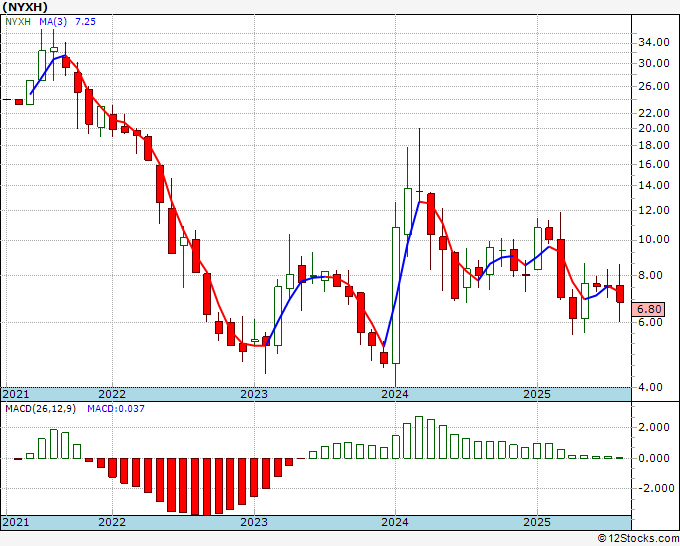
Task: Click the -2.000 MACD axis label
Action: click(x=656, y=488)
